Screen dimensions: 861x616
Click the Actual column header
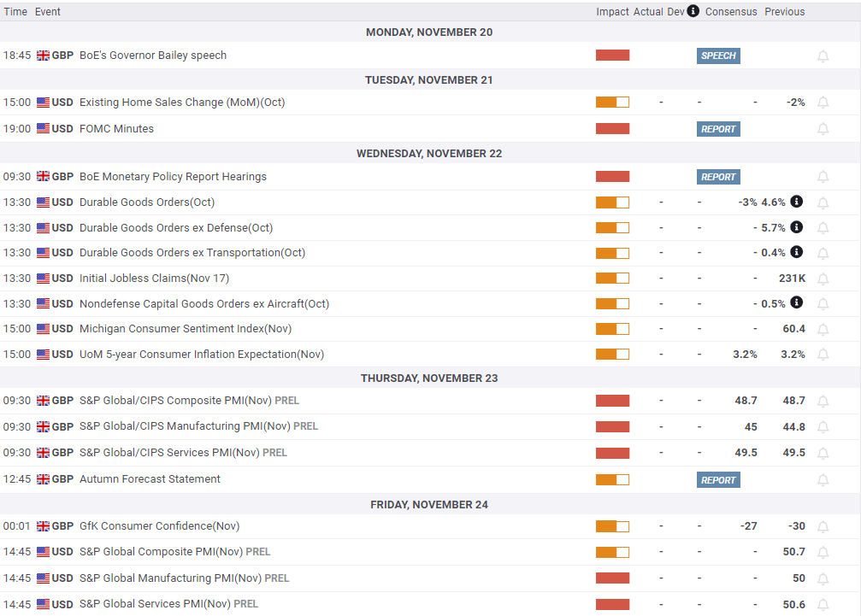(x=648, y=11)
